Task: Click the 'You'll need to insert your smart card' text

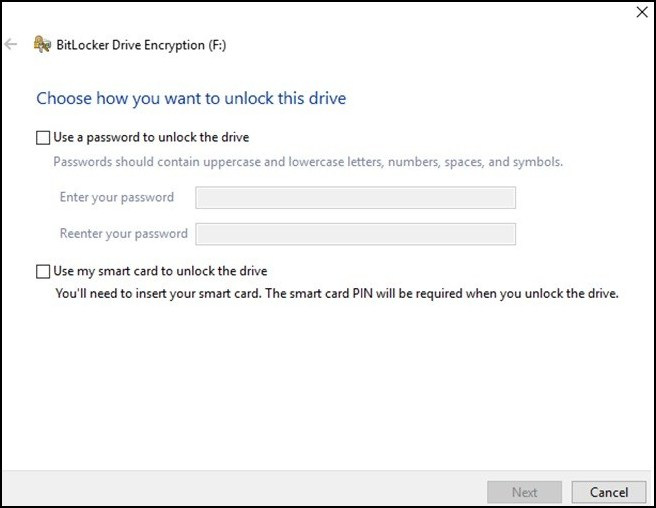Action: pos(337,293)
